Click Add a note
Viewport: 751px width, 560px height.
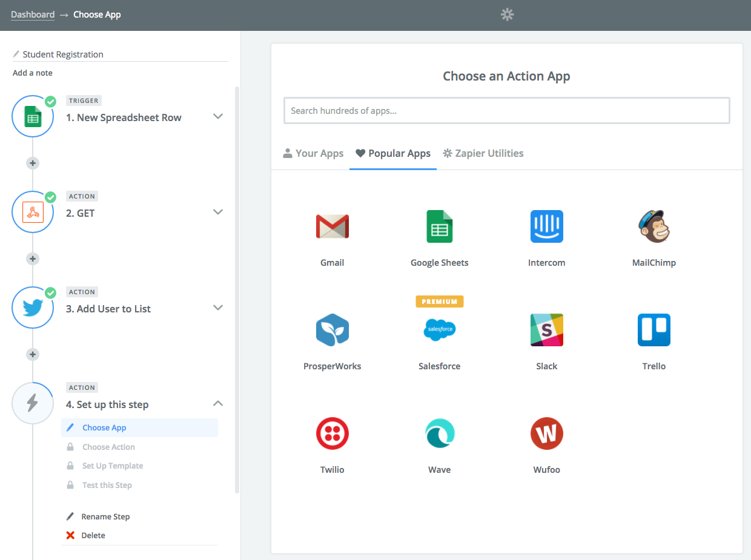point(33,73)
